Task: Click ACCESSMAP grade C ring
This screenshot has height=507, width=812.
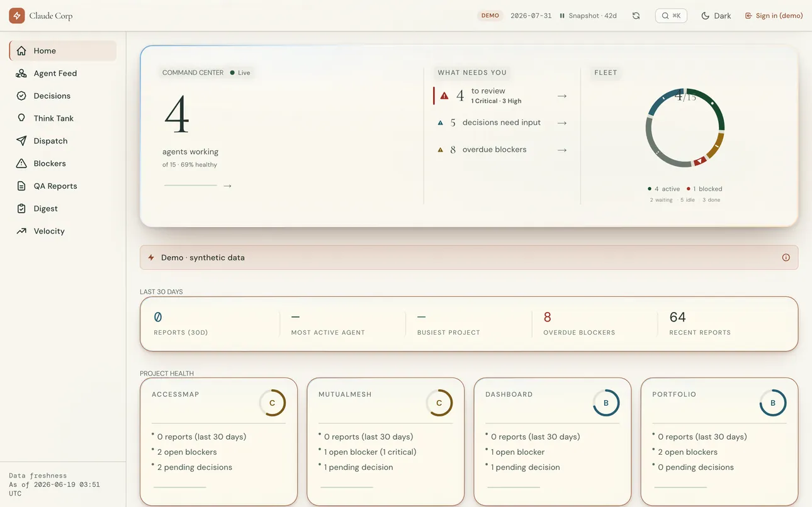Action: (273, 403)
